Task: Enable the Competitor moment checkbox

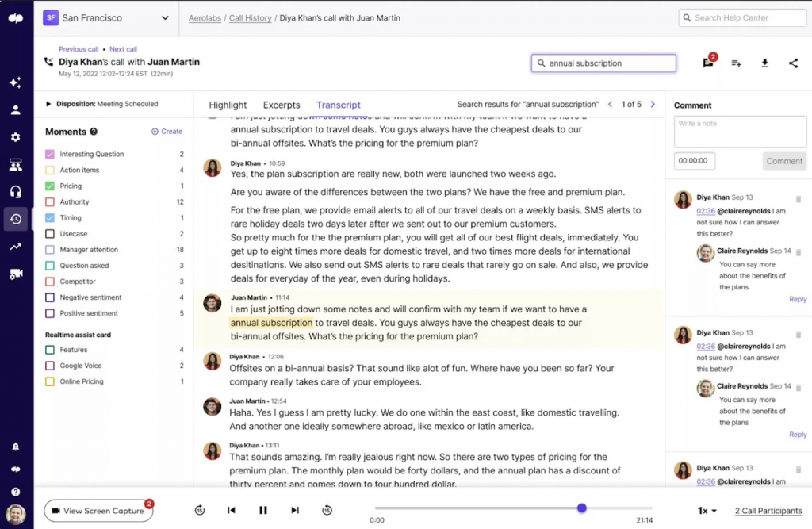Action: 50,282
